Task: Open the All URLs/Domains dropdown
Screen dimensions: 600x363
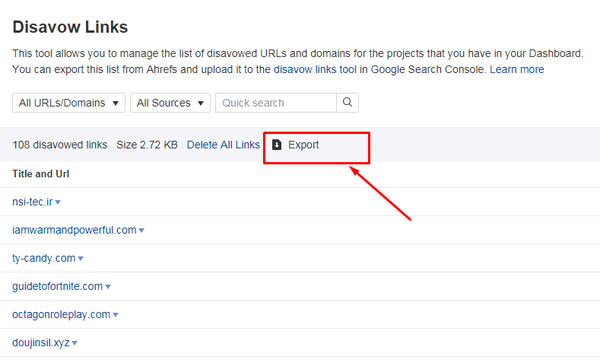Action: (68, 103)
